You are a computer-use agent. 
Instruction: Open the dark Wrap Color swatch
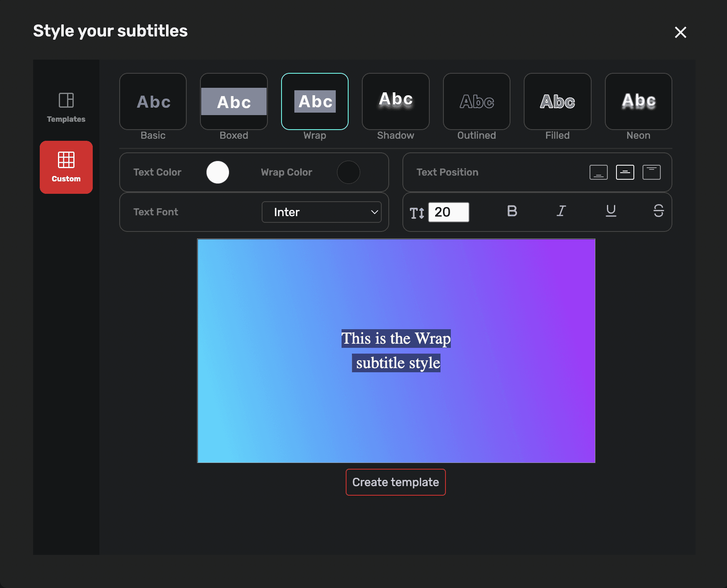[349, 172]
